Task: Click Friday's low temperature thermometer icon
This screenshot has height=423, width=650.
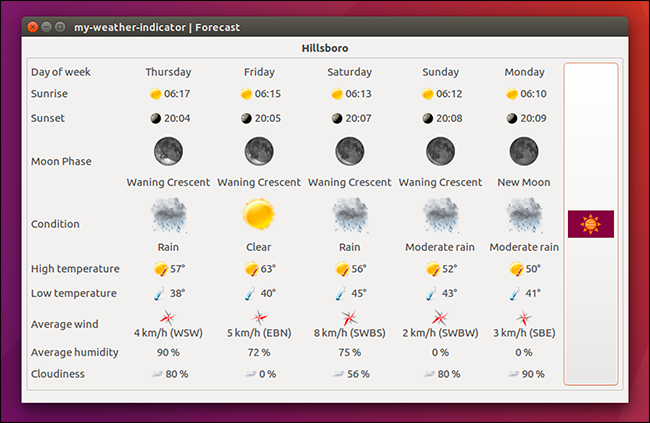Action: point(250,294)
